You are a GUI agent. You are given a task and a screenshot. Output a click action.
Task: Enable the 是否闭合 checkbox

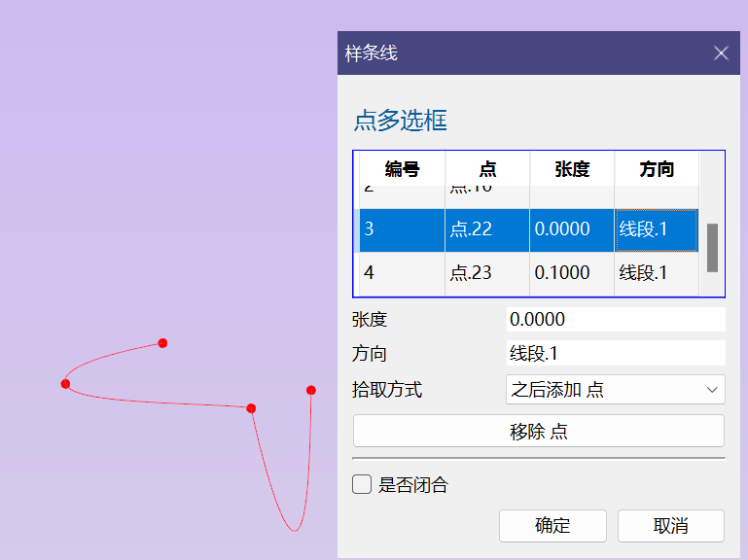click(362, 484)
